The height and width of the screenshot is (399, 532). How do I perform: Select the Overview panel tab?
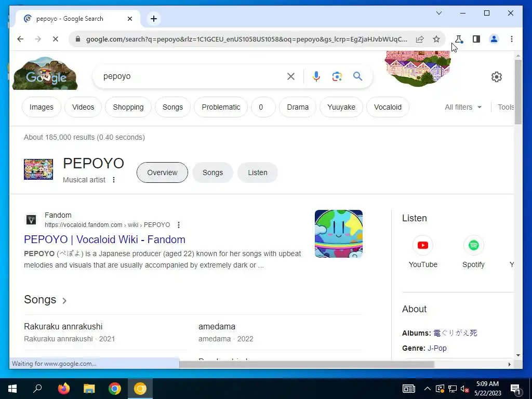(162, 172)
